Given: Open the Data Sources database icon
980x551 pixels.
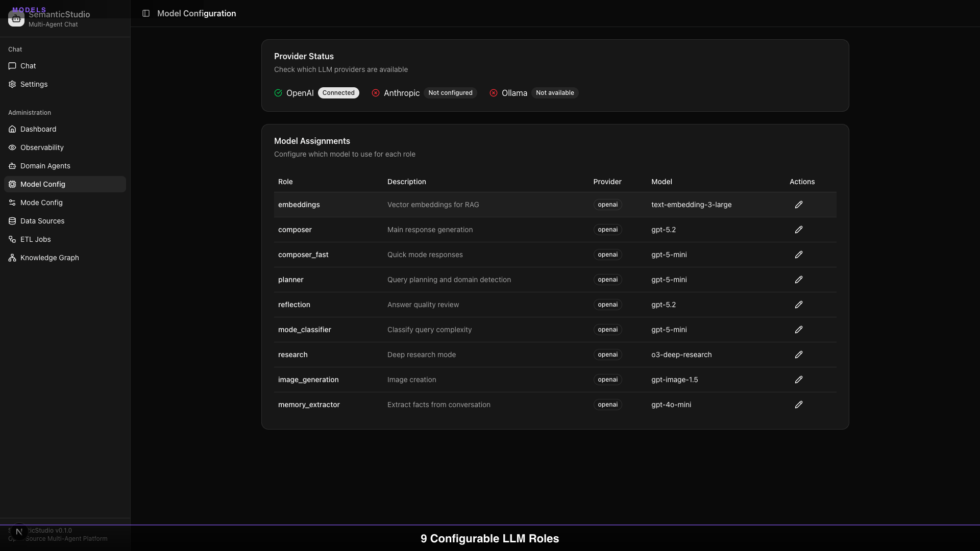Looking at the screenshot, I should click(x=12, y=221).
